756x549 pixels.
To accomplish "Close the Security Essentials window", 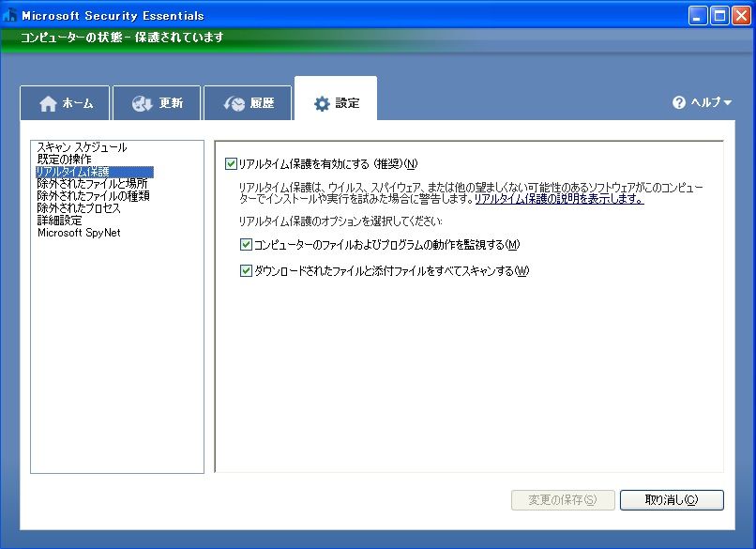I will (742, 15).
